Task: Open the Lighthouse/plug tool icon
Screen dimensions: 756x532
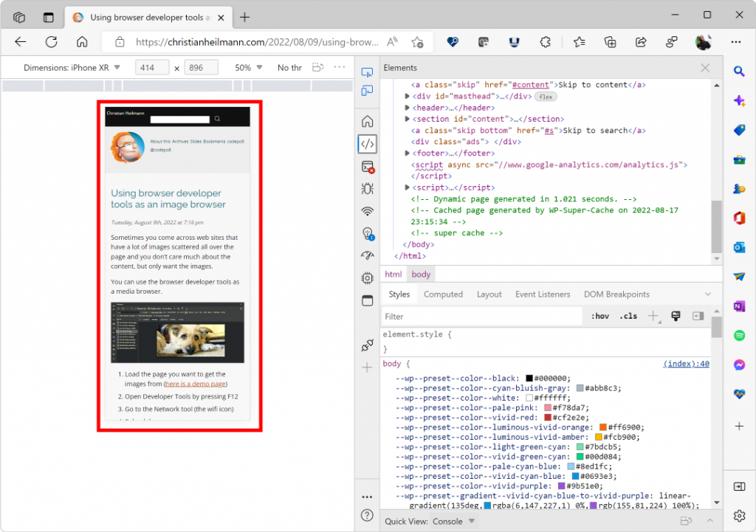Action: pyautogui.click(x=367, y=345)
